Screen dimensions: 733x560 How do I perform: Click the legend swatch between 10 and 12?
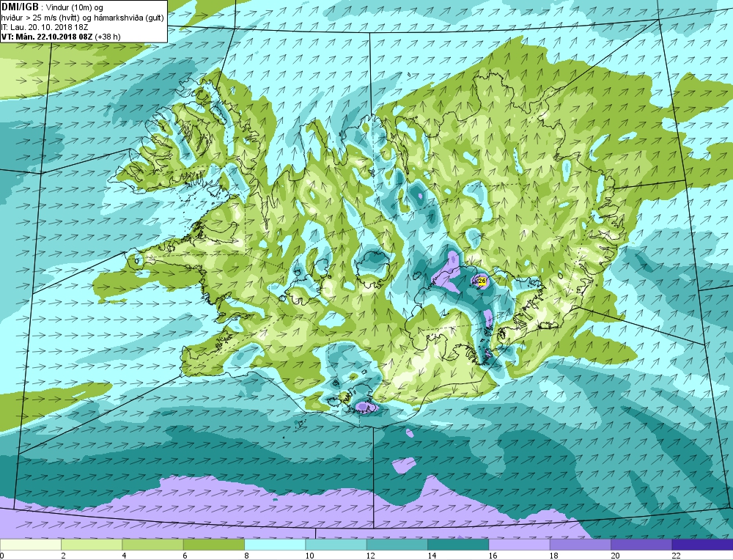click(336, 545)
